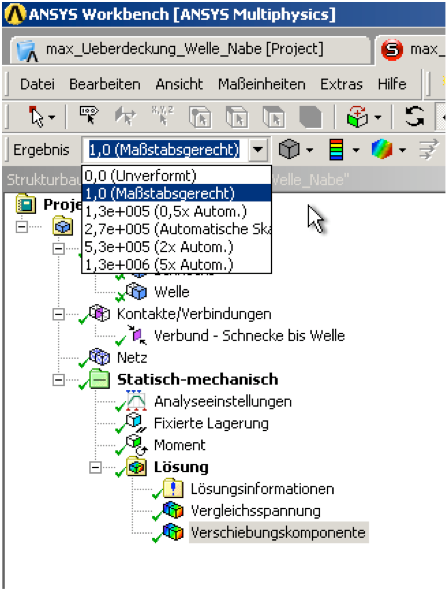Open the geometry display cube icon
Screen dimensions: 447x591
tap(289, 149)
